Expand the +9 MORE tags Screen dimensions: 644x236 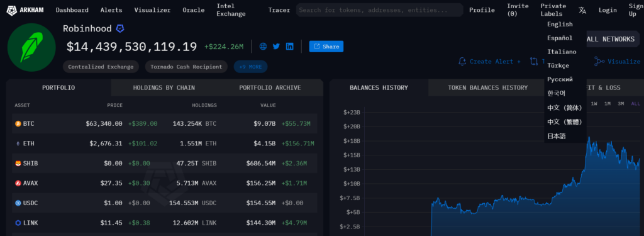click(x=250, y=67)
